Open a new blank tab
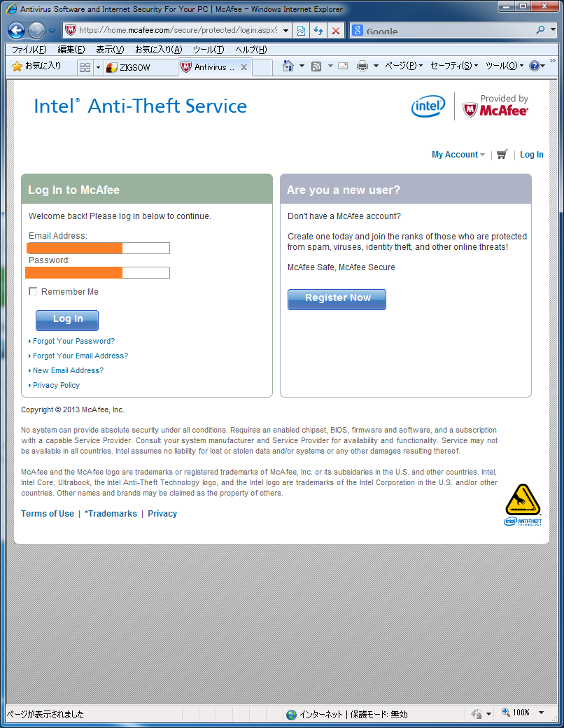 pos(262,67)
